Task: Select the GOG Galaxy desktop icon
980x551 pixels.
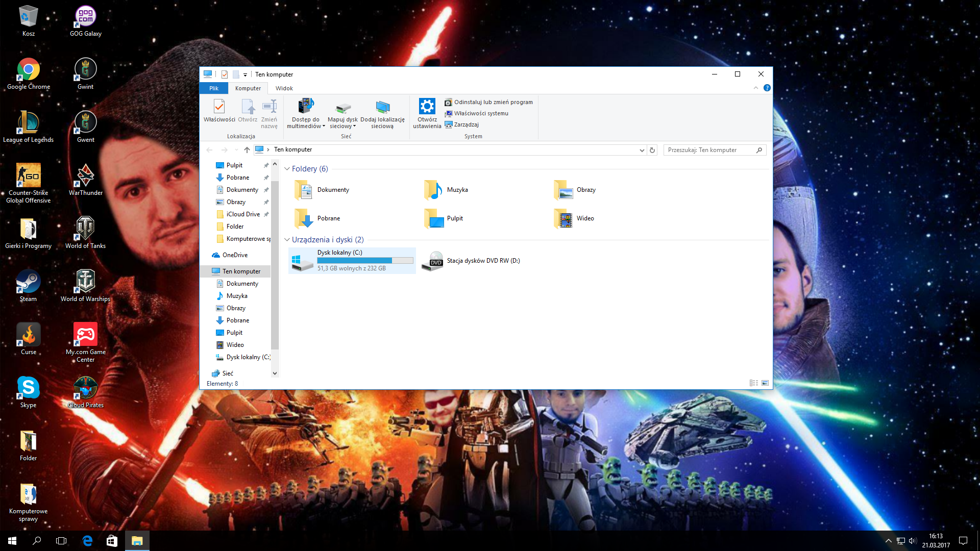Action: 86,21
